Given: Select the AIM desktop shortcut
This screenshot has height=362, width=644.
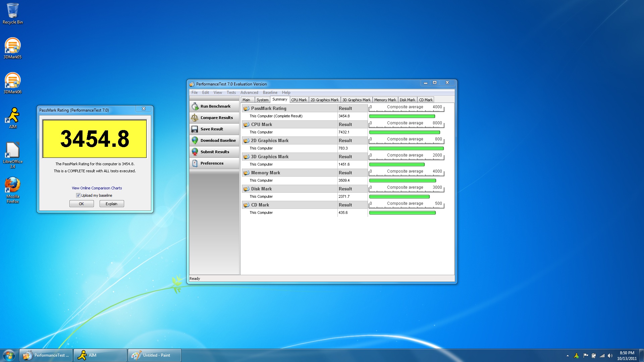Looking at the screenshot, I should click(13, 118).
